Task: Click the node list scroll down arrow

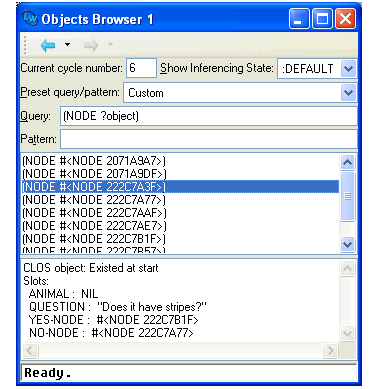Action: [x=347, y=244]
